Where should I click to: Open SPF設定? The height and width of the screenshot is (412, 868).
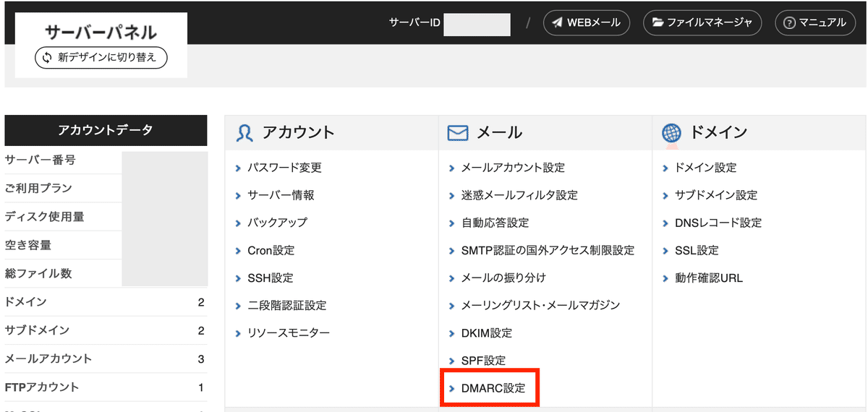483,360
